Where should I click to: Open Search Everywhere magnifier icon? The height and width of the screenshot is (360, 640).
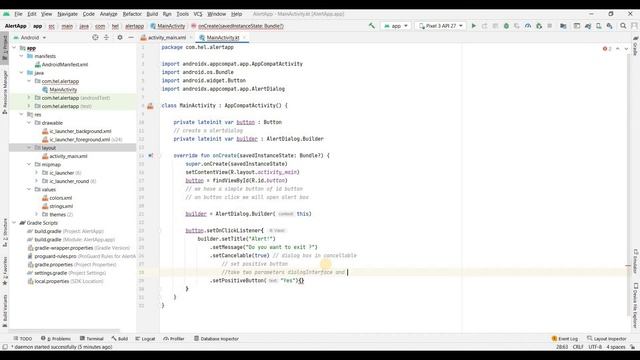coord(623,26)
